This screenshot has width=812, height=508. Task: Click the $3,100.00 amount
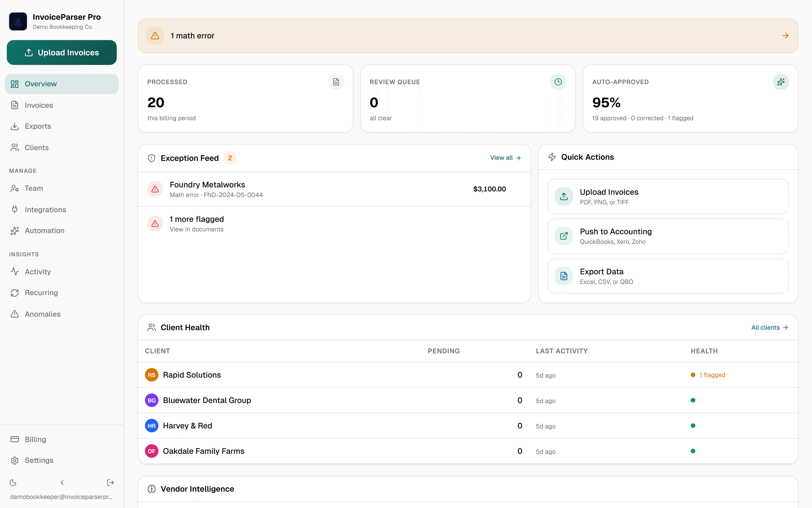pyautogui.click(x=490, y=189)
